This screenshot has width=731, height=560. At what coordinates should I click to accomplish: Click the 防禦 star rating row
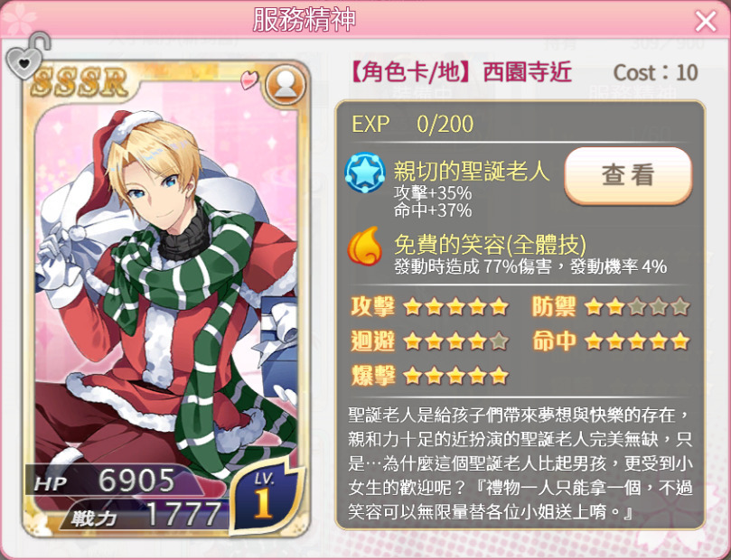(x=611, y=307)
